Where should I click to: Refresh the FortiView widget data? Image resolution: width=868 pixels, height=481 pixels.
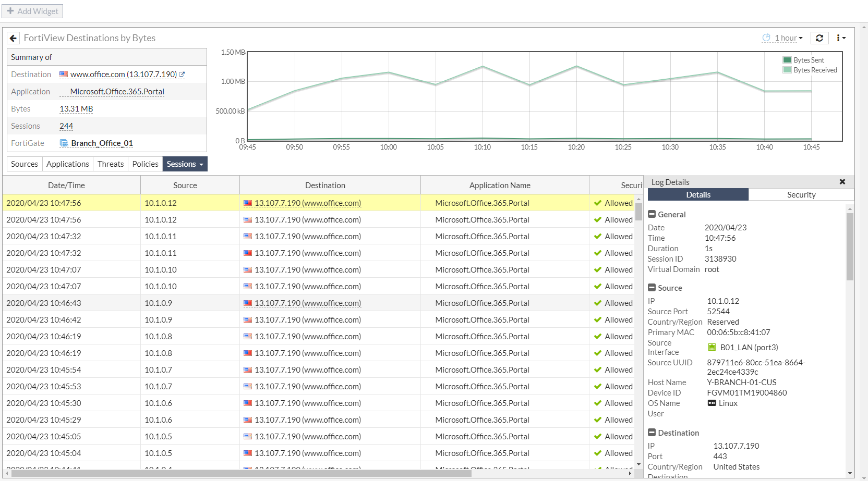(819, 38)
